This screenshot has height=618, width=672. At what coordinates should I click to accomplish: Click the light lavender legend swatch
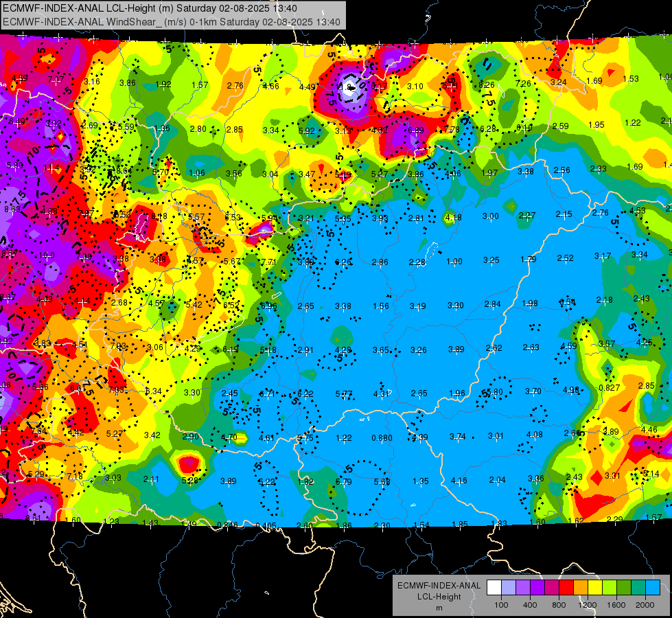509,588
